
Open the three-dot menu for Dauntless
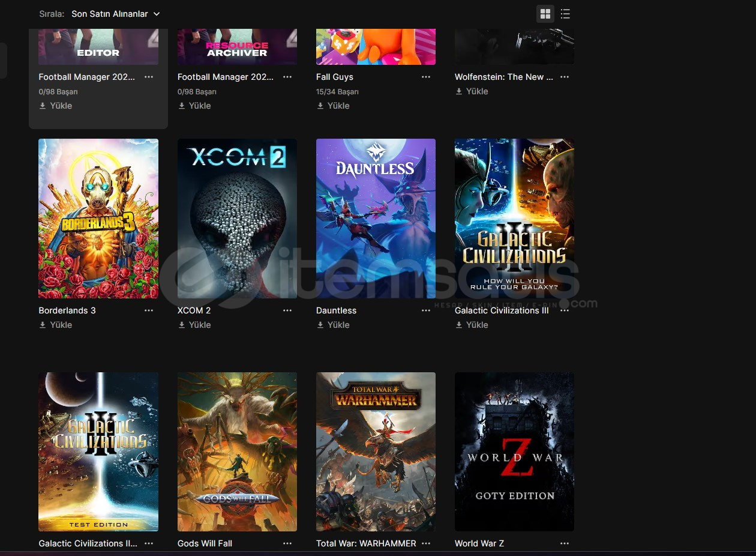point(426,310)
